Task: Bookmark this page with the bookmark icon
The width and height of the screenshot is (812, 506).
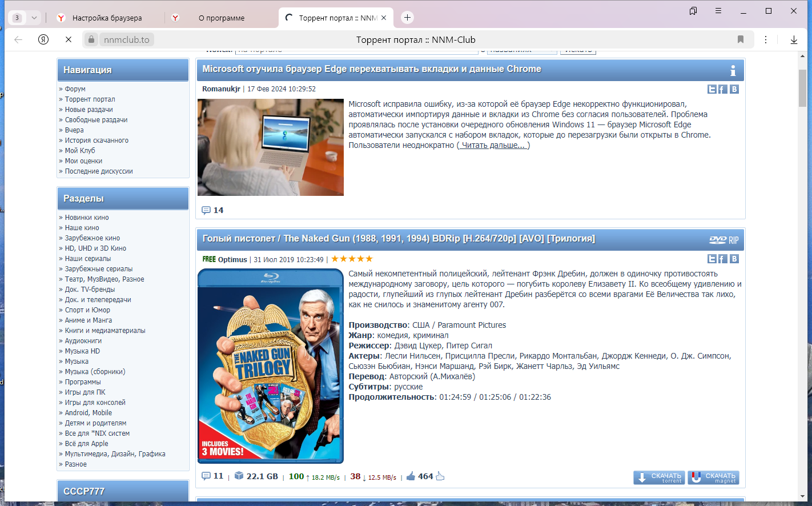Action: pos(741,39)
